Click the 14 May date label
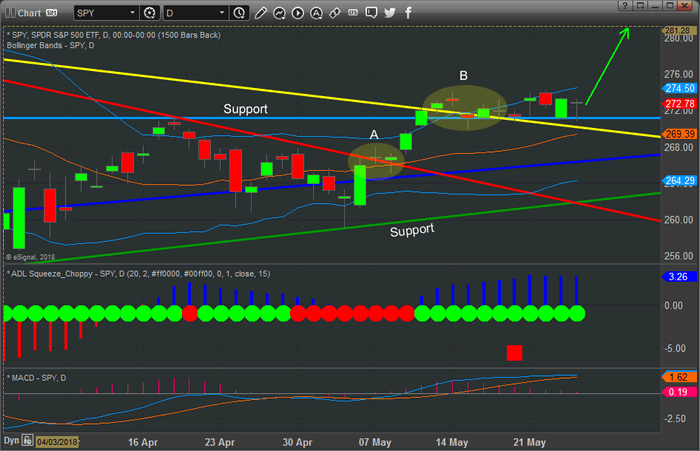Screen dimensions: 700x451 click(452, 442)
